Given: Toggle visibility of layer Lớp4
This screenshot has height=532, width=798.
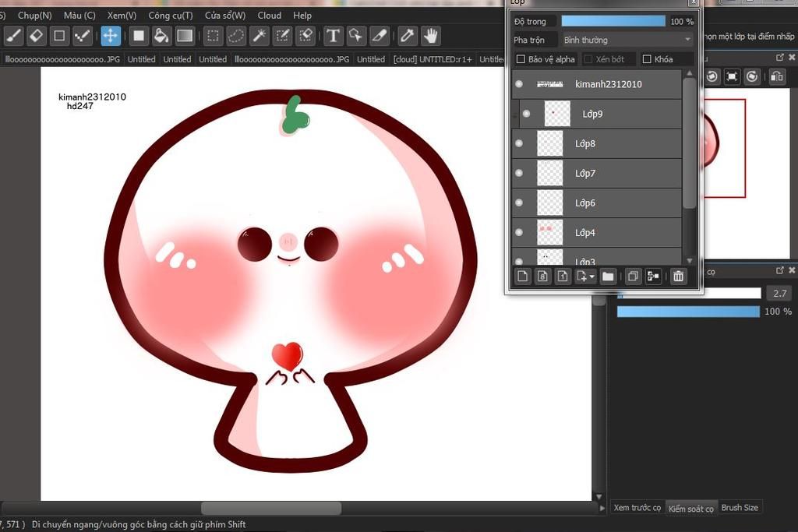Looking at the screenshot, I should point(518,232).
